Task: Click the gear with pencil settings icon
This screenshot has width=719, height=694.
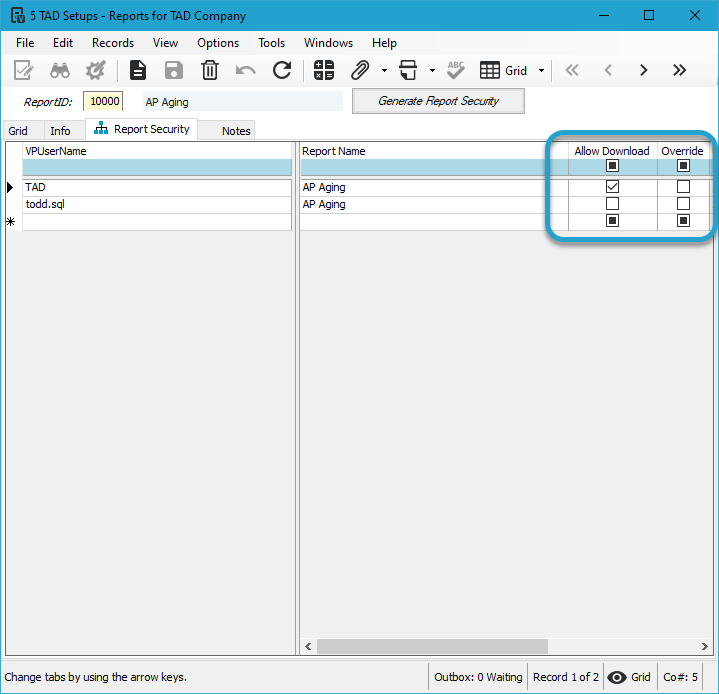Action: [95, 71]
